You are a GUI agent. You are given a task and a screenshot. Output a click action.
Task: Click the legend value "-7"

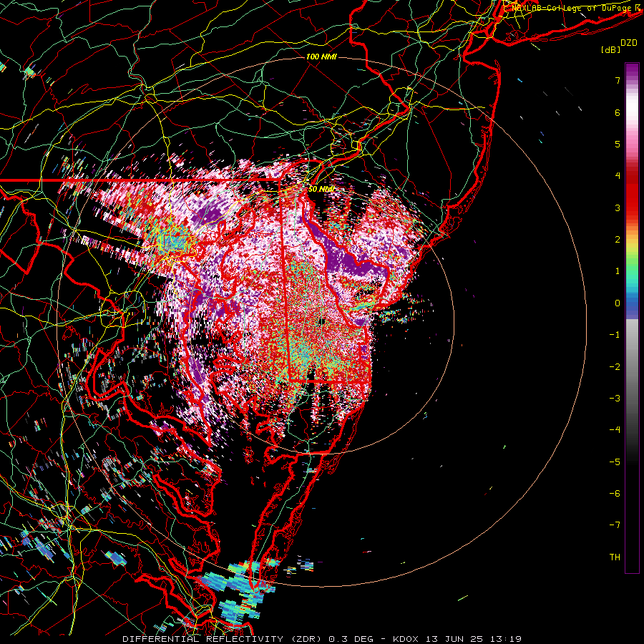pyautogui.click(x=615, y=525)
